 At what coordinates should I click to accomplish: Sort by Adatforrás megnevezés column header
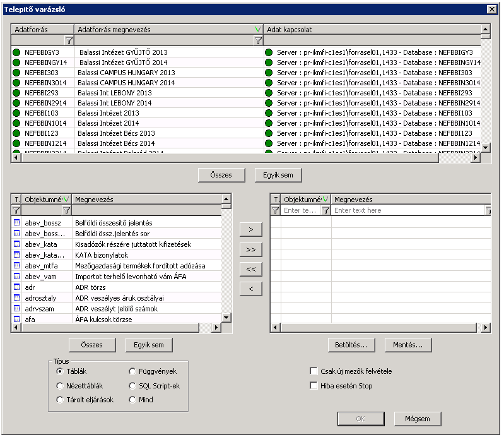click(x=169, y=30)
